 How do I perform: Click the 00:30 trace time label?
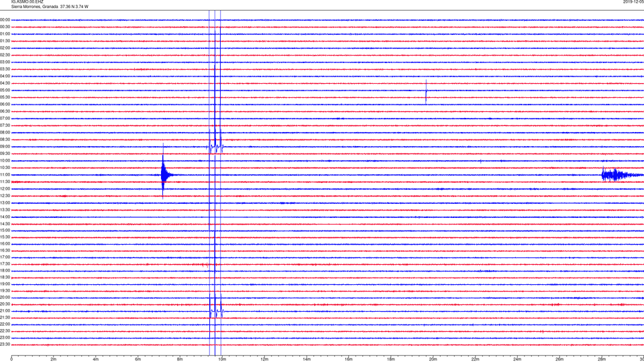pyautogui.click(x=5, y=27)
